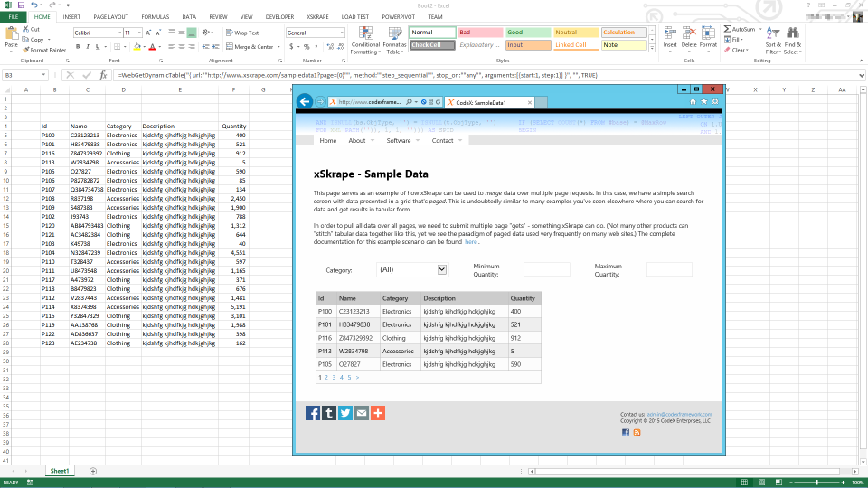This screenshot has height=488, width=868.
Task: Open the Home link on the web page
Action: (327, 141)
